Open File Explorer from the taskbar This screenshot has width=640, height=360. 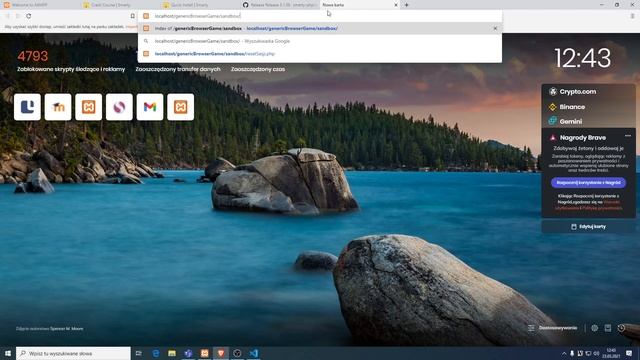pos(172,353)
